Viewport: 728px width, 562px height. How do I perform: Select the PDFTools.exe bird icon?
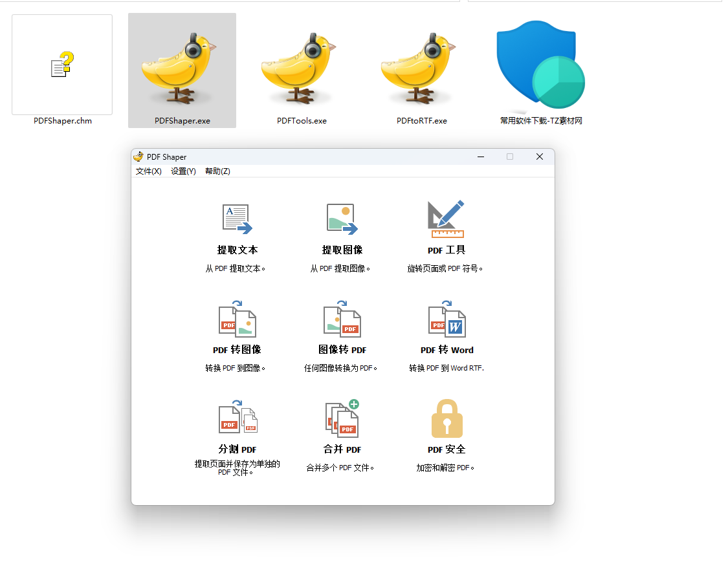299,68
